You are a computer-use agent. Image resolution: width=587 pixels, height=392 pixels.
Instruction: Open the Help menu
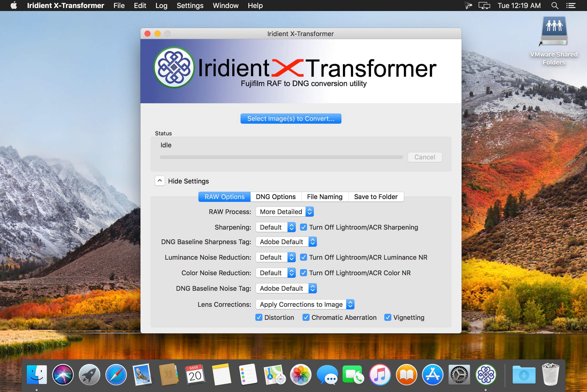pyautogui.click(x=255, y=6)
